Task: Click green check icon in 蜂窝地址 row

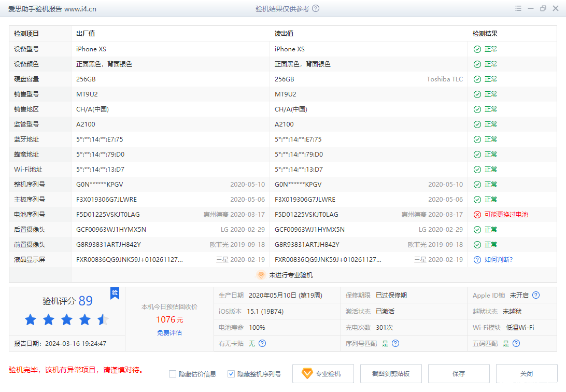Action: pos(477,155)
